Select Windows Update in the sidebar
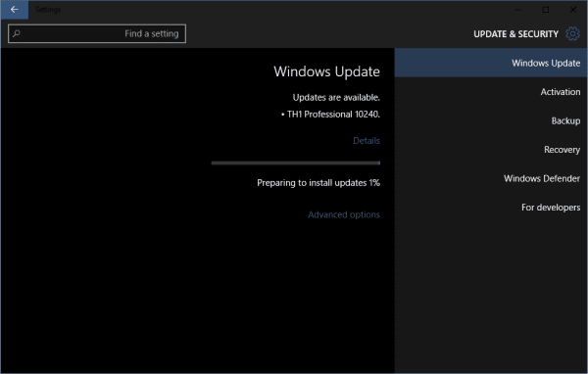 (491, 63)
